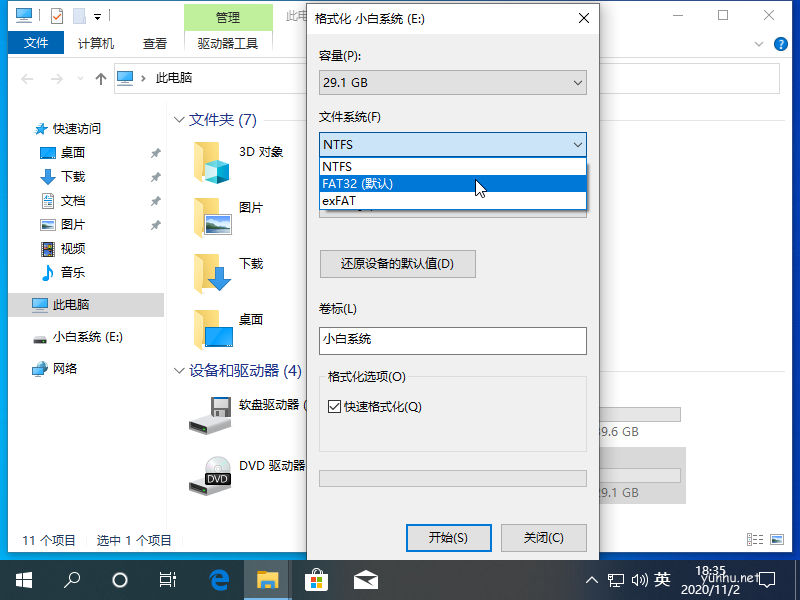This screenshot has width=800, height=600.
Task: Collapse the 设备和驱动器 (4) section
Action: pyautogui.click(x=178, y=371)
